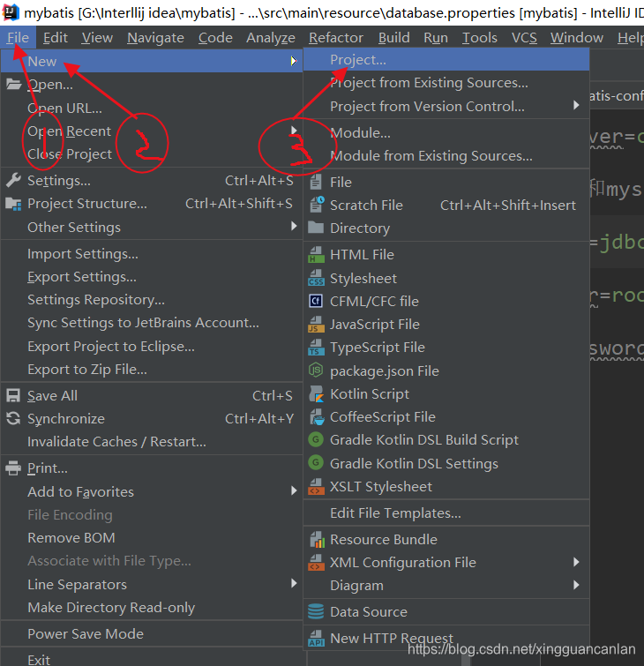This screenshot has width=644, height=666.
Task: Click the IntelliJ IDEA logo in title bar
Action: point(11,12)
